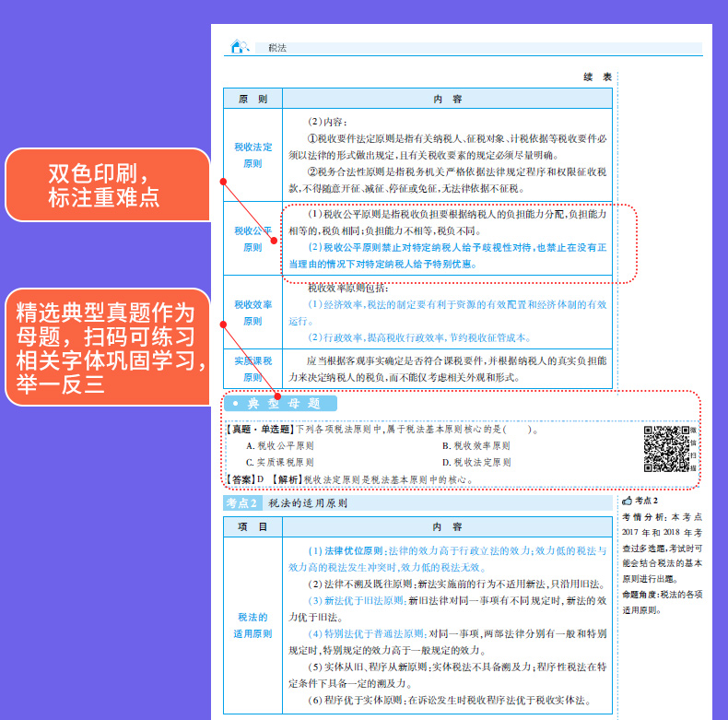
Task: Select the 税收效率原则 row label
Action: (252, 313)
